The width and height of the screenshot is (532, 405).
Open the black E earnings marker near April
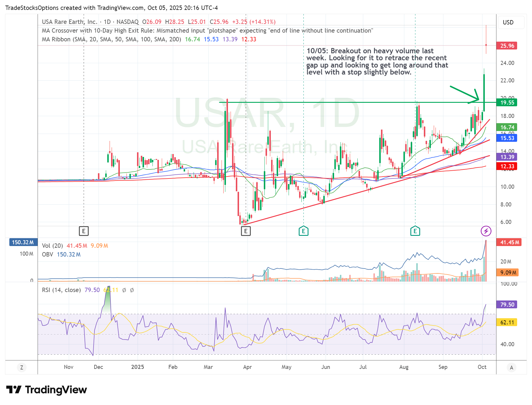[x=246, y=231]
